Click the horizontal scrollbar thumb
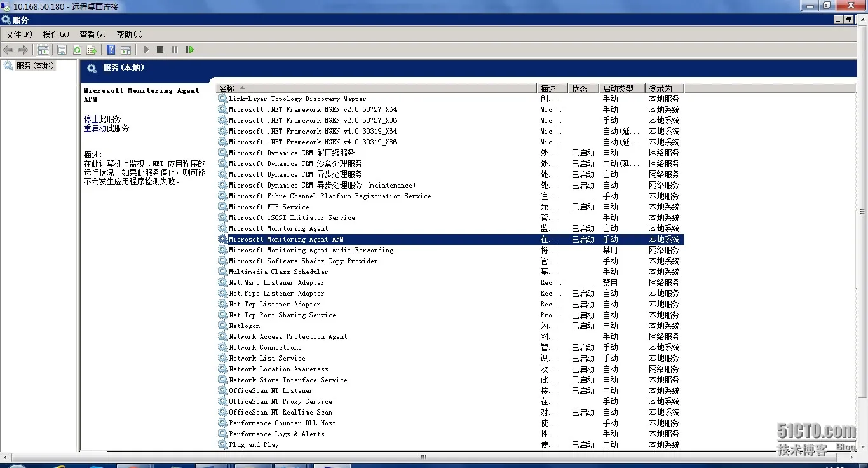This screenshot has height=468, width=868. tap(423, 457)
